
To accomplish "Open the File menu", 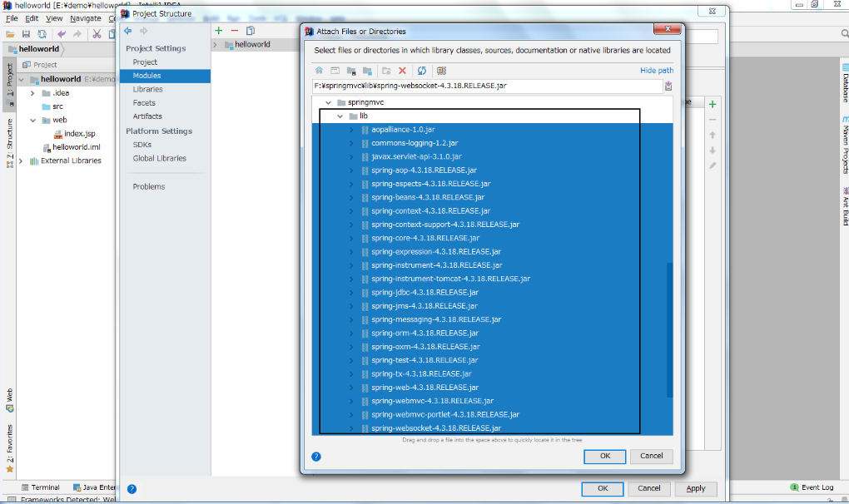I will click(x=12, y=18).
